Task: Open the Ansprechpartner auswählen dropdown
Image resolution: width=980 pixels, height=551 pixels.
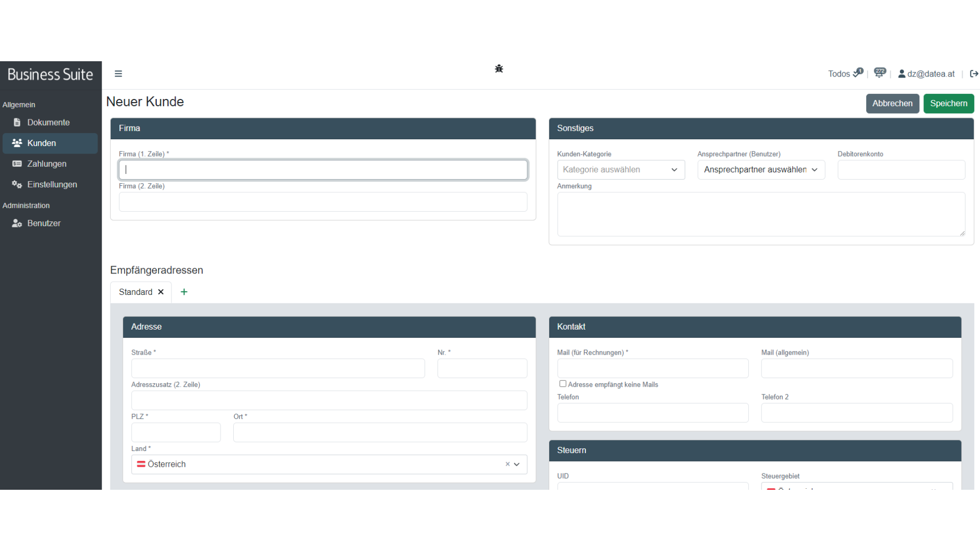Action: (x=761, y=169)
